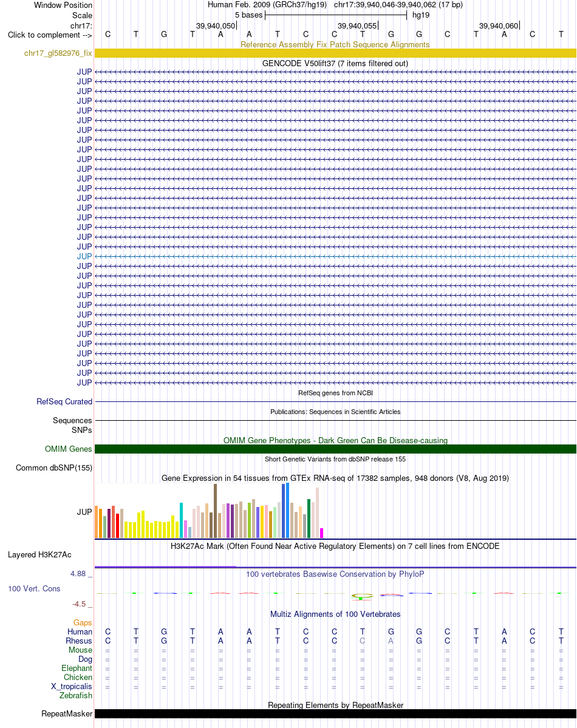The image size is (577, 728).
Task: Open the GTEx Gene Expression track title
Action: (x=335, y=478)
